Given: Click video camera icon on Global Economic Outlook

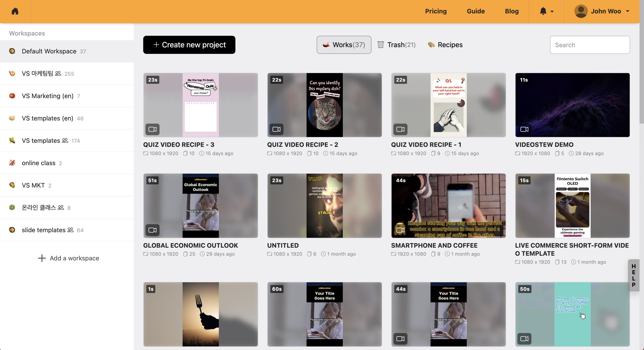Looking at the screenshot, I should [152, 230].
